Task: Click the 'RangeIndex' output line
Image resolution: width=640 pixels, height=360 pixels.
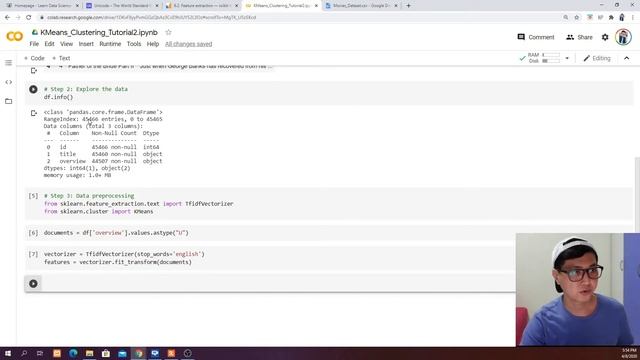Action: tap(103, 119)
